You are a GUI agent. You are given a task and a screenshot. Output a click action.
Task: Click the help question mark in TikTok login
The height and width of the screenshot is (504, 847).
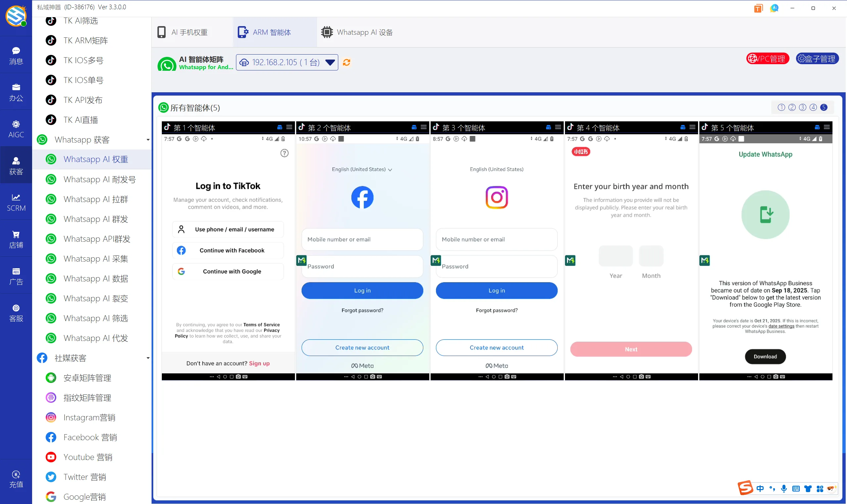pyautogui.click(x=284, y=153)
